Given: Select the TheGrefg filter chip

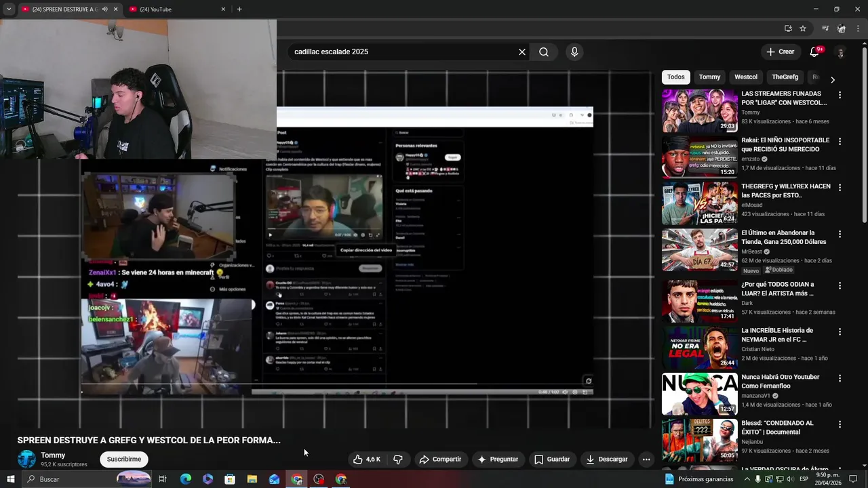Looking at the screenshot, I should coord(785,77).
